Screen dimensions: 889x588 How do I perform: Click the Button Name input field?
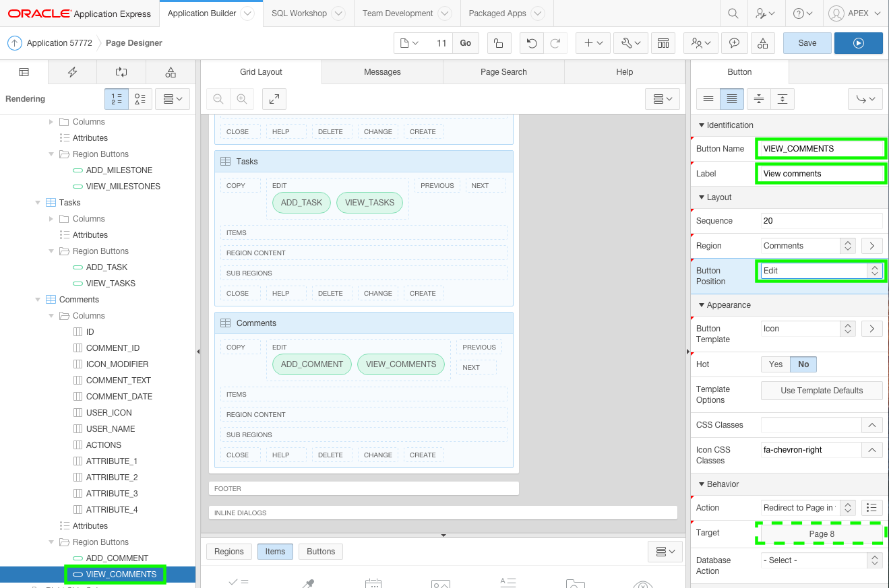(x=822, y=149)
